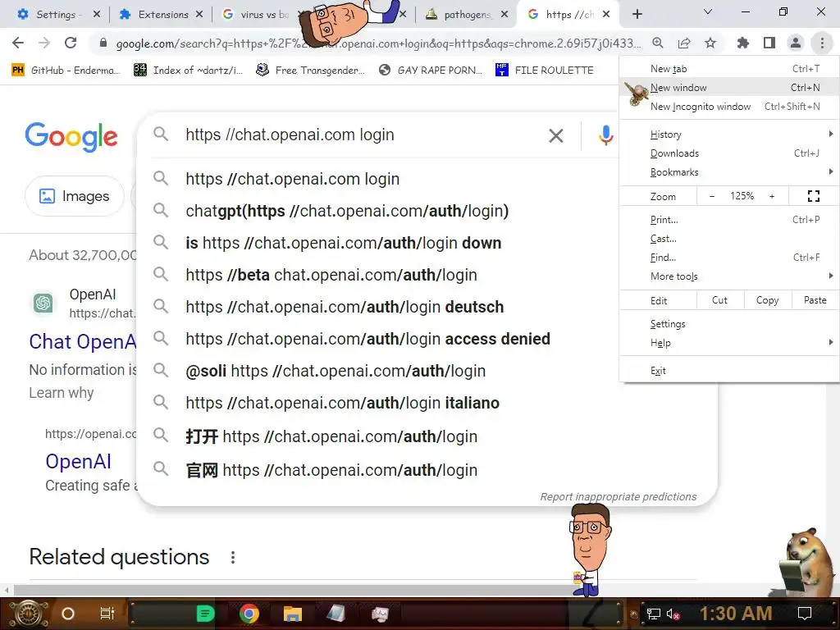Image resolution: width=840 pixels, height=630 pixels.
Task: Expand the History submenu
Action: point(729,135)
